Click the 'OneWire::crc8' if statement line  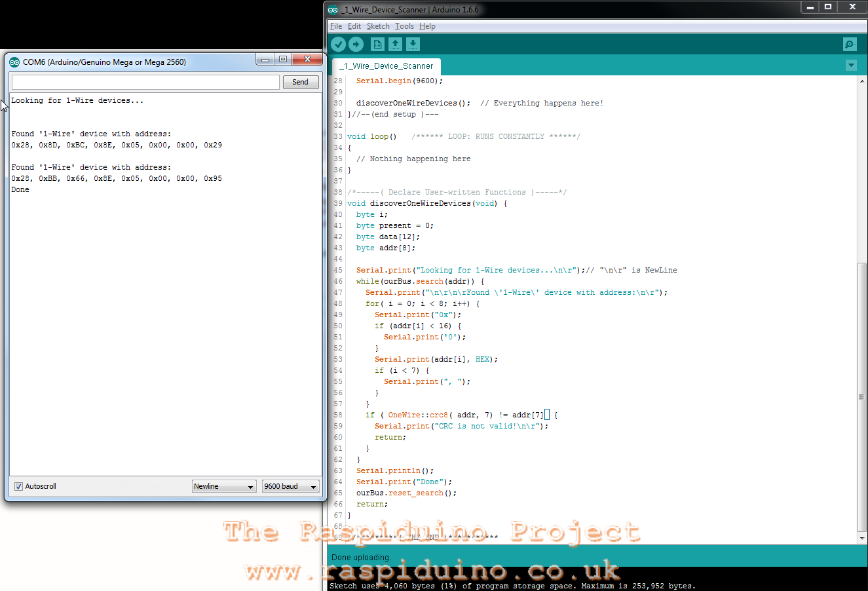[462, 415]
